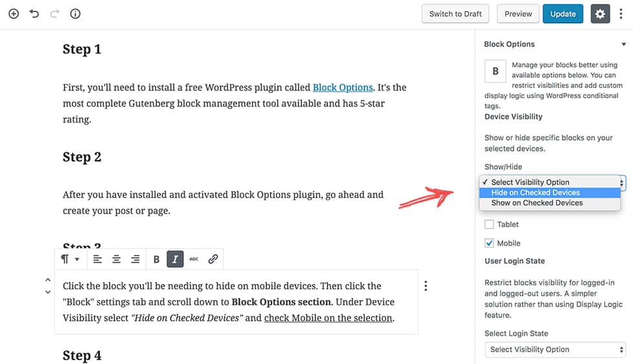The image size is (633, 364).
Task: Click 'check Mobile on the selection' link
Action: pos(328,318)
